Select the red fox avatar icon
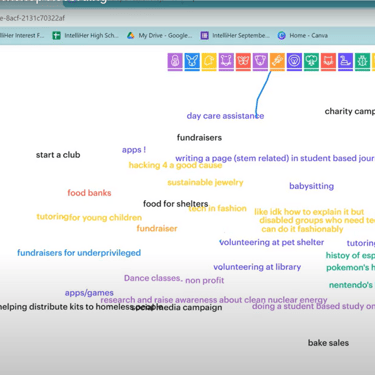Screen dimensions: 375x375 coord(328,62)
